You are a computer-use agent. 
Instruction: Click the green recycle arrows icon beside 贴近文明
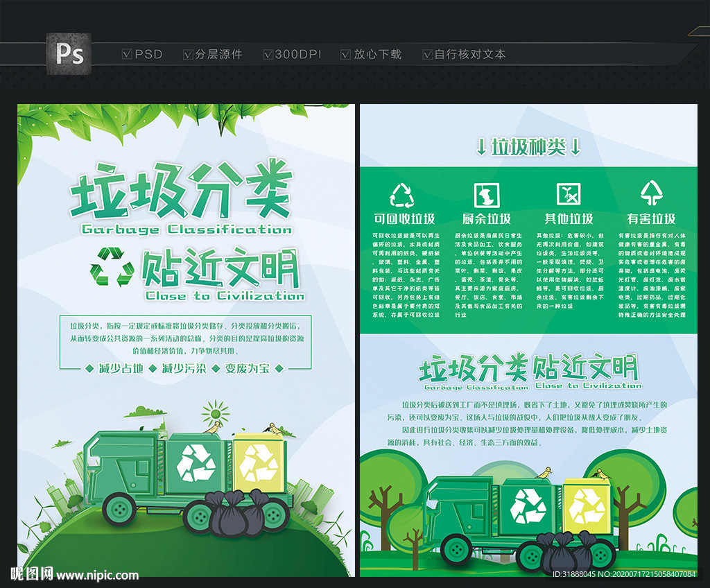[112, 267]
